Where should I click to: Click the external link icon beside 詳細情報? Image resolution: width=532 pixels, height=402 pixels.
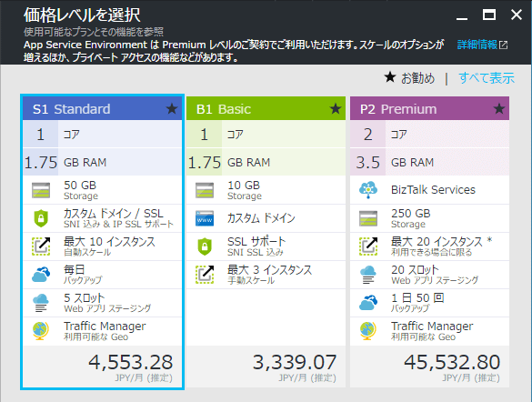(504, 45)
